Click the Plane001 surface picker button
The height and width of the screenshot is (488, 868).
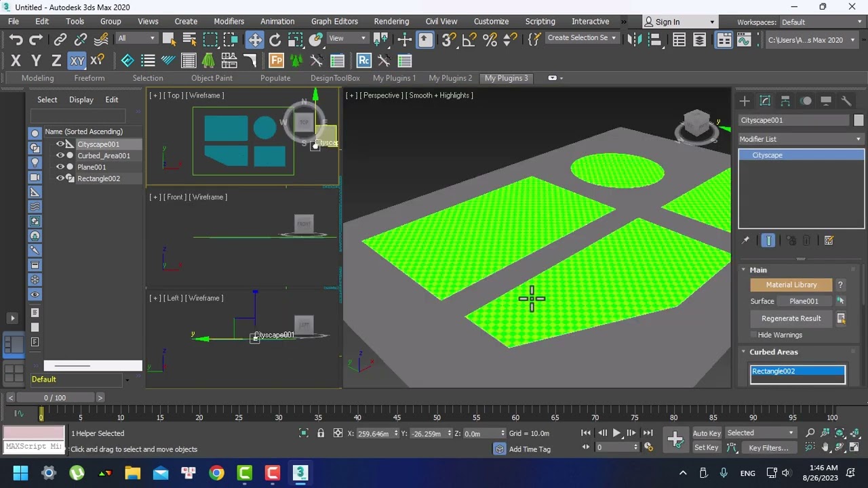coord(804,301)
